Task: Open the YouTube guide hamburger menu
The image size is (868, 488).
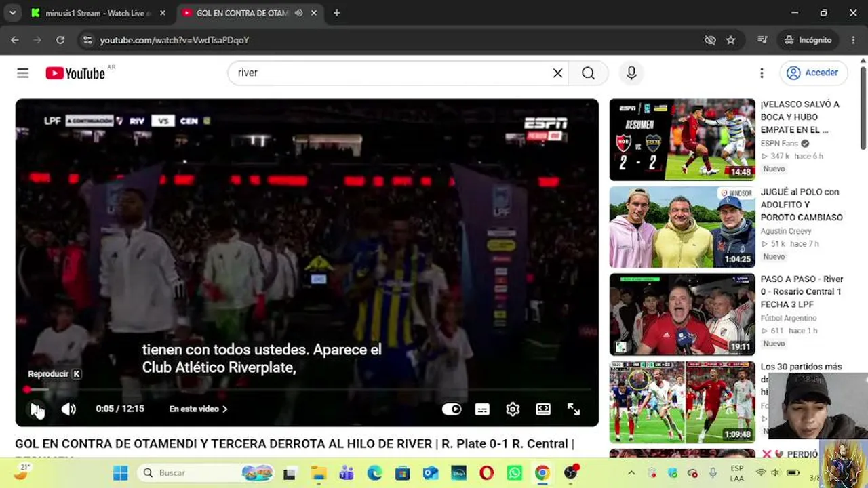Action: (x=23, y=73)
